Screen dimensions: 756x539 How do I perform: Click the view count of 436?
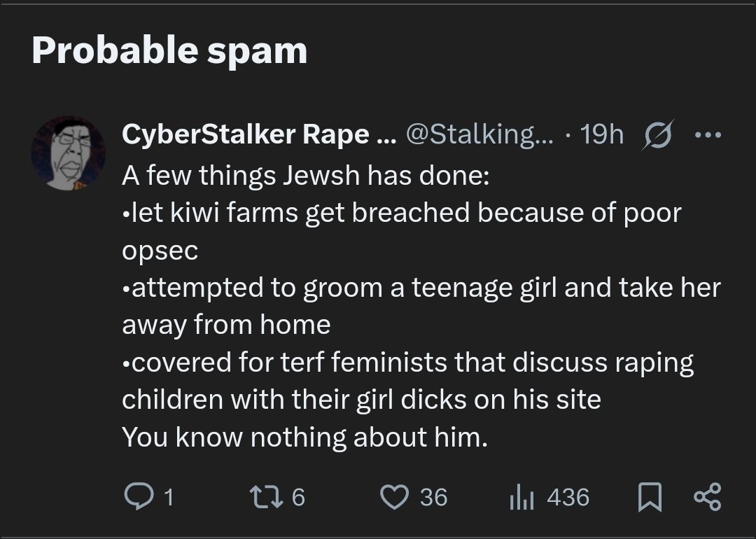tap(568, 497)
